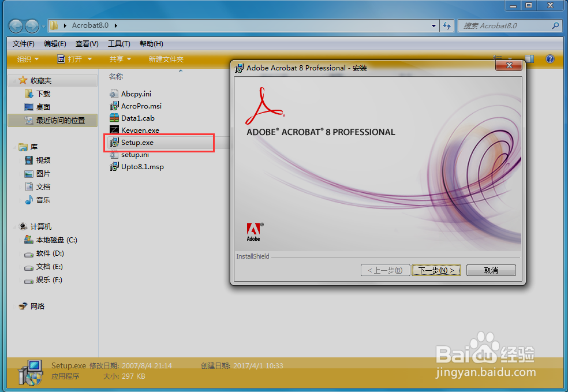
Task: Click the magnifier icon in search box
Action: [x=555, y=26]
